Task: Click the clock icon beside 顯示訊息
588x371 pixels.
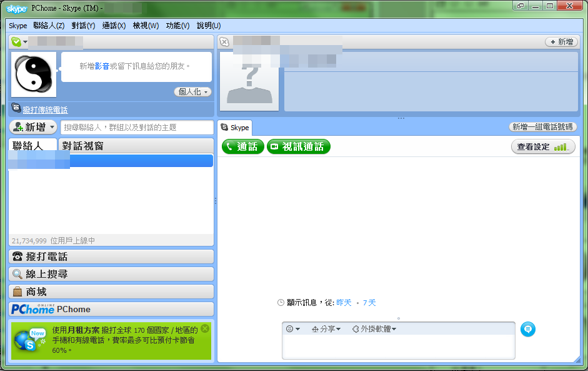Action: (x=281, y=303)
